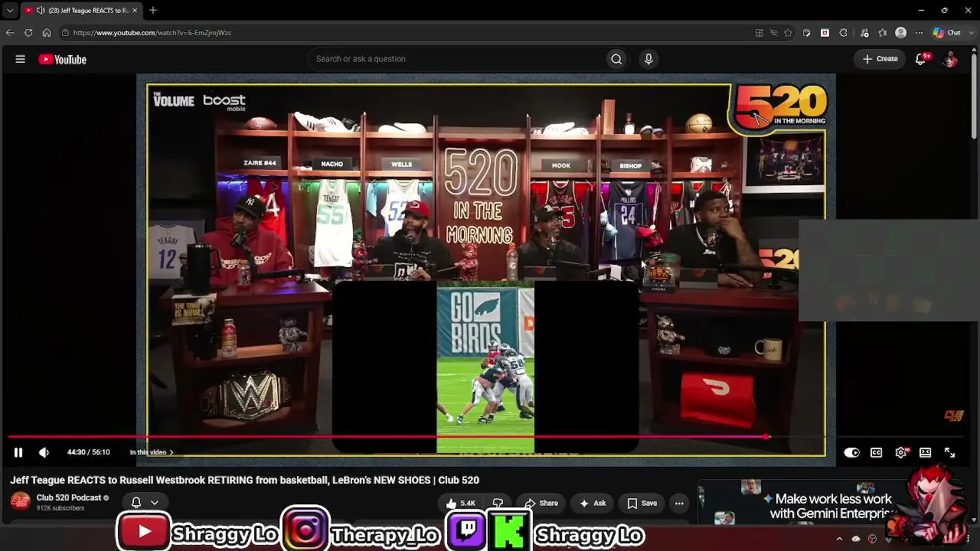The image size is (980, 551).
Task: Open the browser extensions puzzle icon
Action: [843, 33]
